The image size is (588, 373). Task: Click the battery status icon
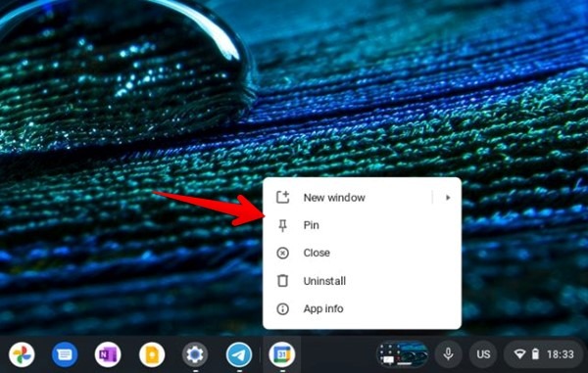535,354
